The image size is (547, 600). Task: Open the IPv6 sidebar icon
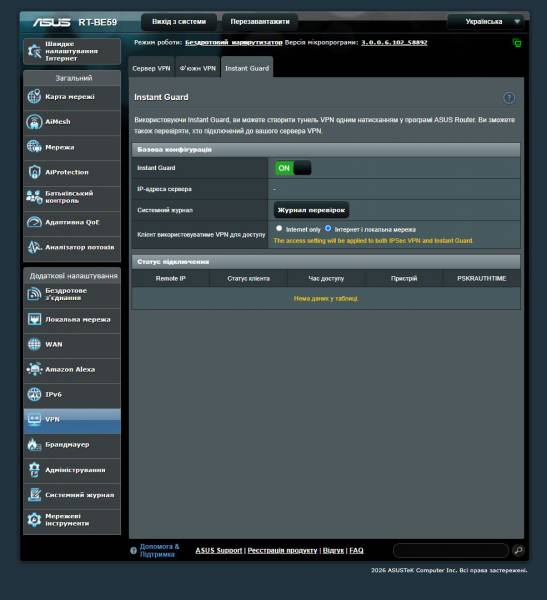click(34, 395)
